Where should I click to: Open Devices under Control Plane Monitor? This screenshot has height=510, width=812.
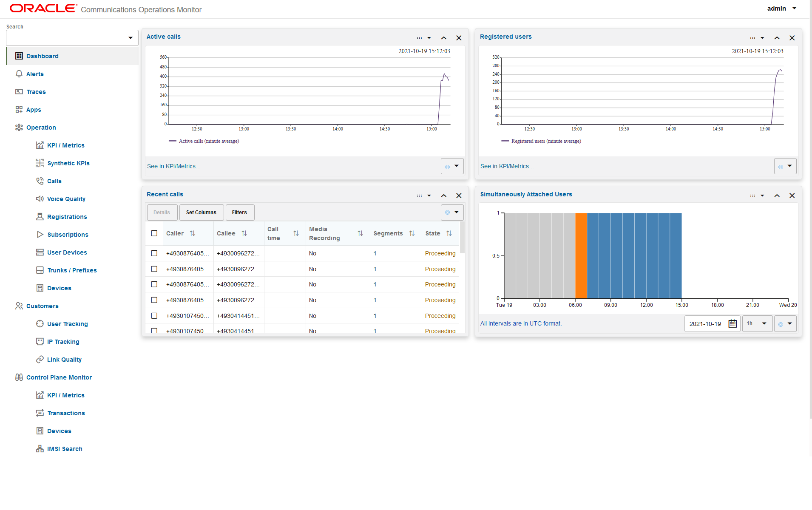59,431
